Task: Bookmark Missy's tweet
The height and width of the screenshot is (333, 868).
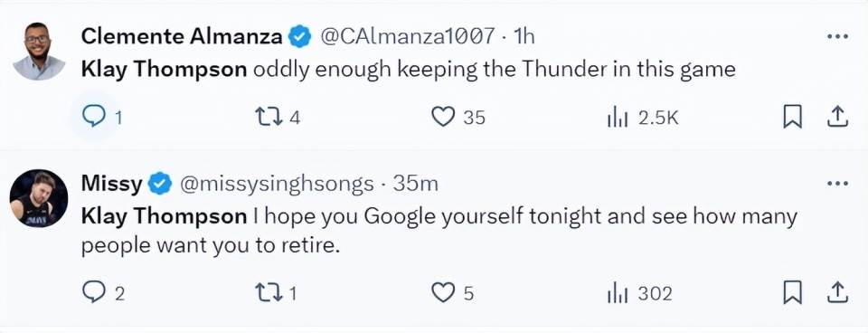Action: 792,292
